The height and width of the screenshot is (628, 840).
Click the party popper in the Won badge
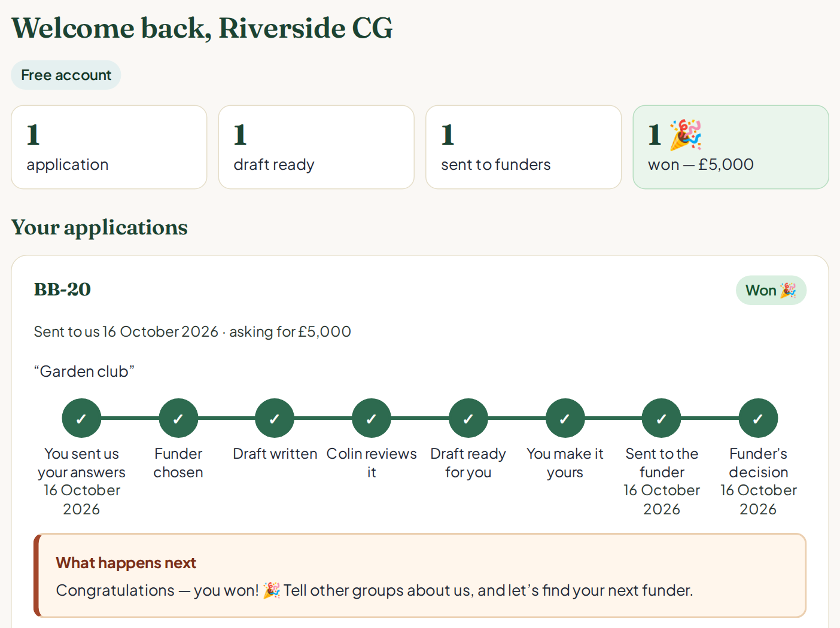[788, 290]
